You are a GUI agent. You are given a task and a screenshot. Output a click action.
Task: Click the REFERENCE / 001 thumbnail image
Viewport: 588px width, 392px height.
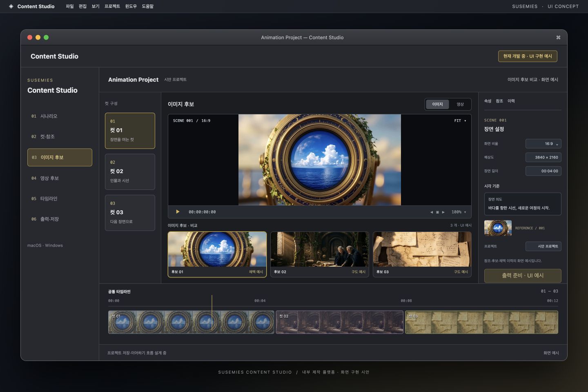498,228
